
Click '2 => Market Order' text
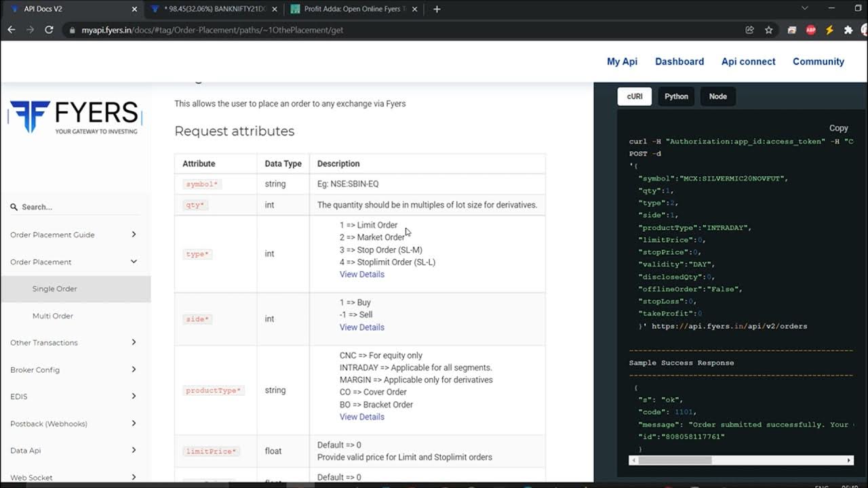pyautogui.click(x=372, y=237)
